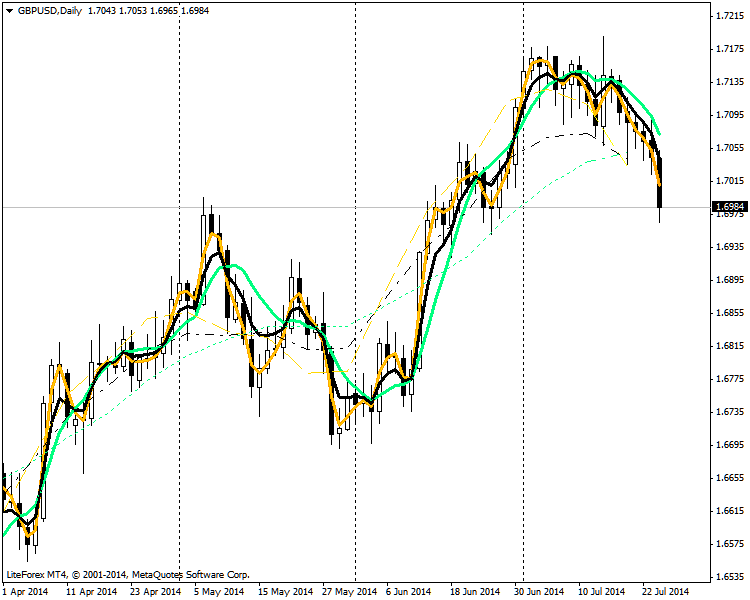Viewport: 750px width, 600px height.
Task: Click the 10 Jul 2014 date label
Action: (x=601, y=591)
